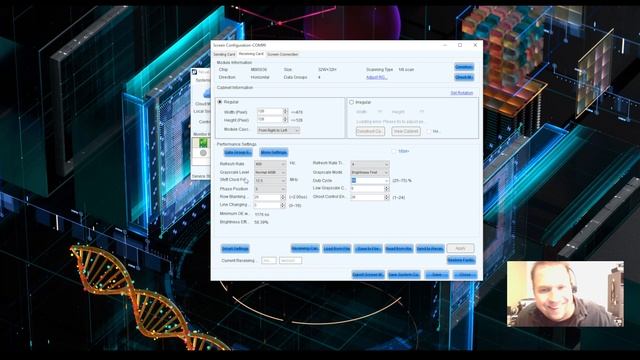Click the Construct Cabinet button under Irregular
640x360 pixels.
click(370, 131)
